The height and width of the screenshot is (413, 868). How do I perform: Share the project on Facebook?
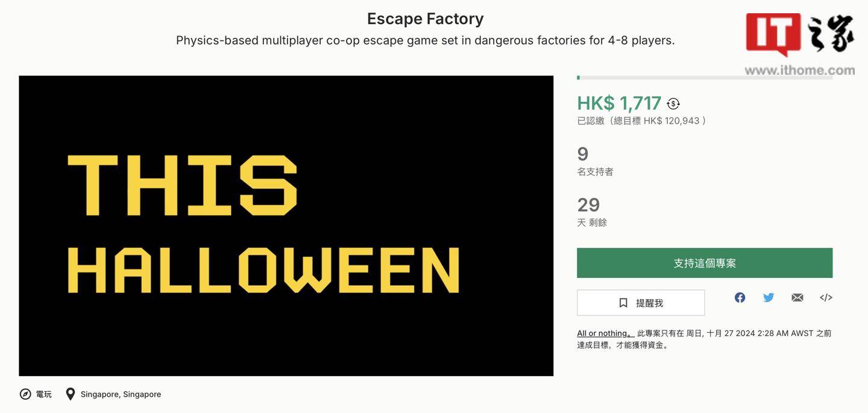[x=740, y=297]
